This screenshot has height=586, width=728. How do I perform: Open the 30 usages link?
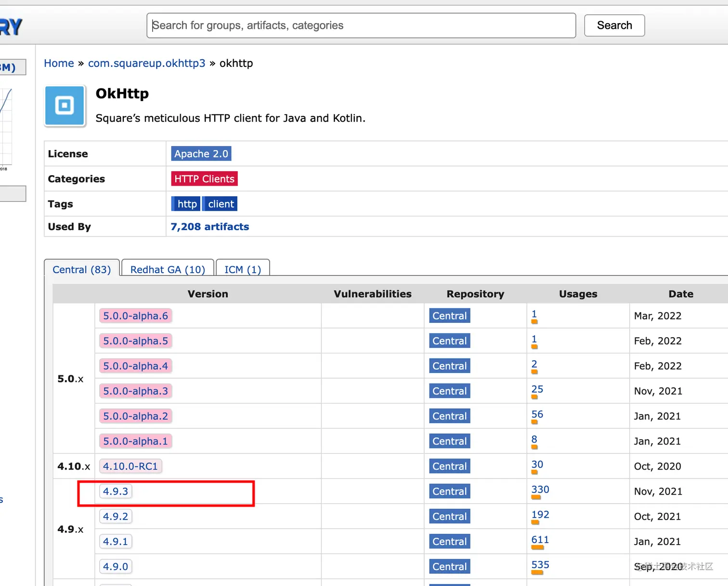click(x=537, y=464)
